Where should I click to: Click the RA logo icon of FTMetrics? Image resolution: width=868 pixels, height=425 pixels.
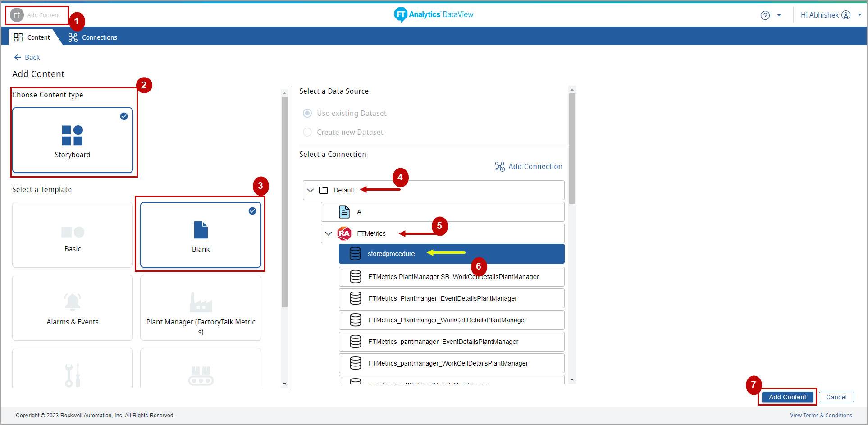tap(344, 233)
